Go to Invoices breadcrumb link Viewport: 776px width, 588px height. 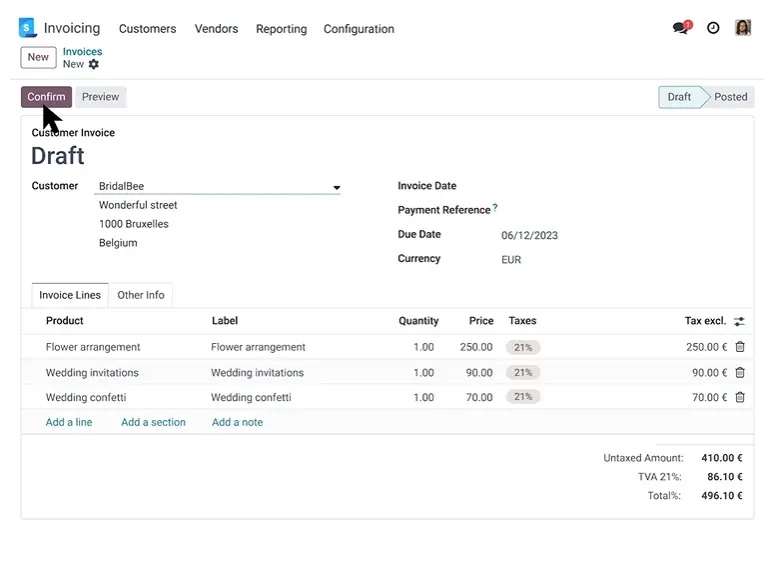click(x=82, y=51)
